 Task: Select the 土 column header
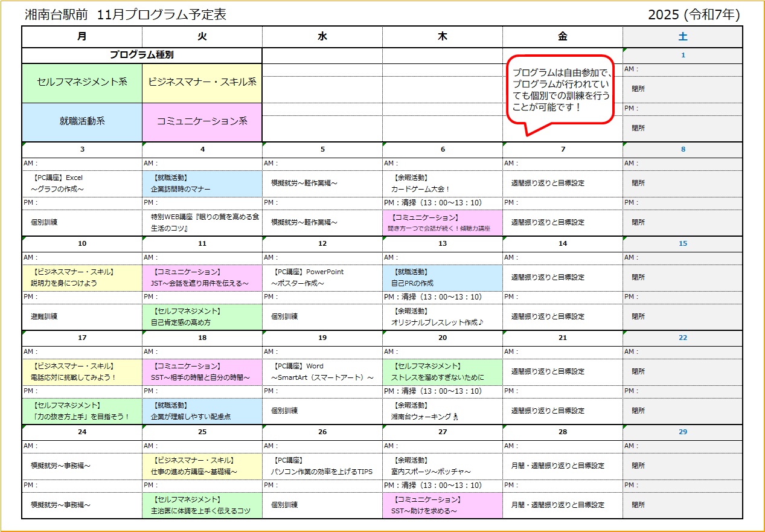tap(682, 37)
